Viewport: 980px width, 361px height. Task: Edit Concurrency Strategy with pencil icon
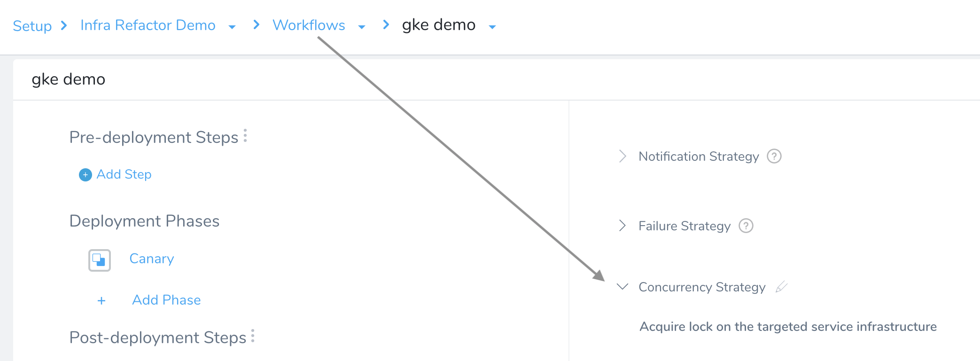781,287
